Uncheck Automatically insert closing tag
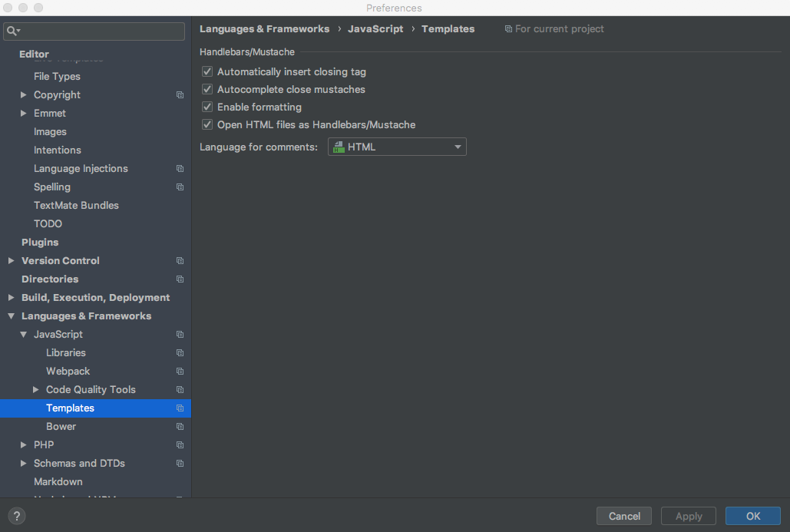 tap(207, 71)
